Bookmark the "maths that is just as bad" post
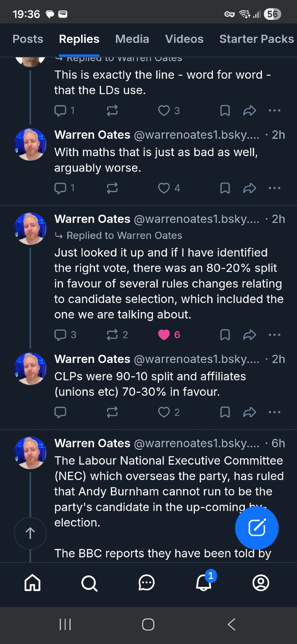Screen dimensions: 297x644 [x=225, y=188]
